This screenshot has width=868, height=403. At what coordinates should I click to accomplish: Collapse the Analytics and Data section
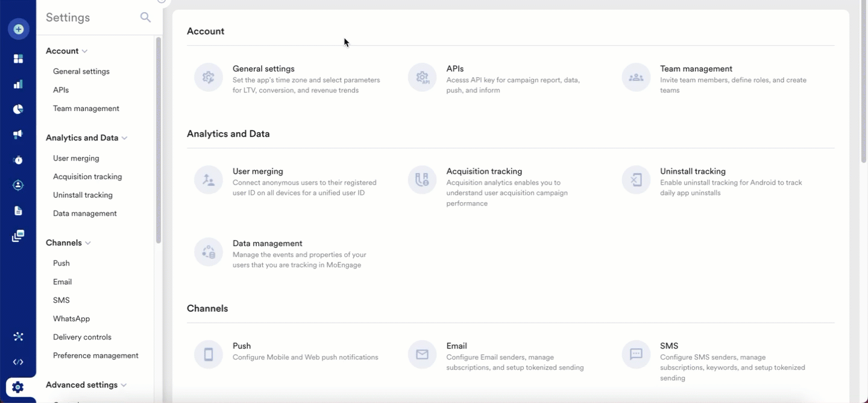124,138
